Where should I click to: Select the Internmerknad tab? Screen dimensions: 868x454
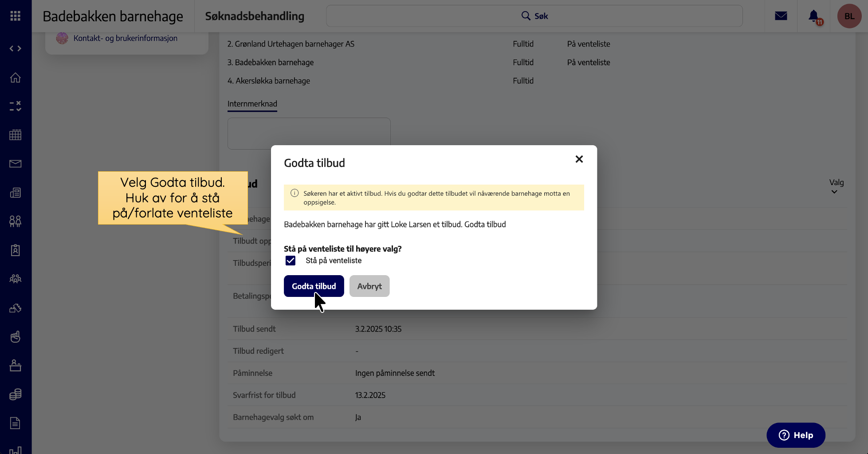pos(252,104)
